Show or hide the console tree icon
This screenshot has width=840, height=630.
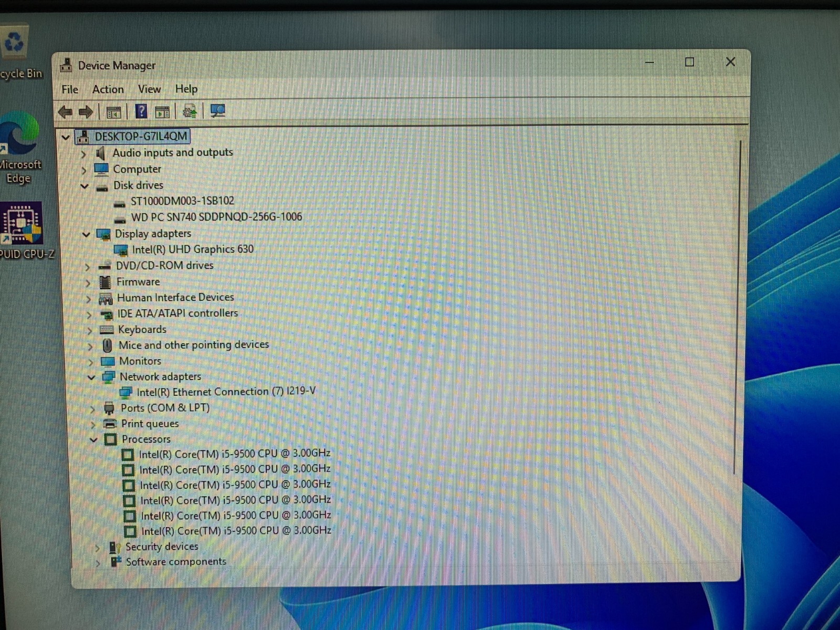(113, 112)
